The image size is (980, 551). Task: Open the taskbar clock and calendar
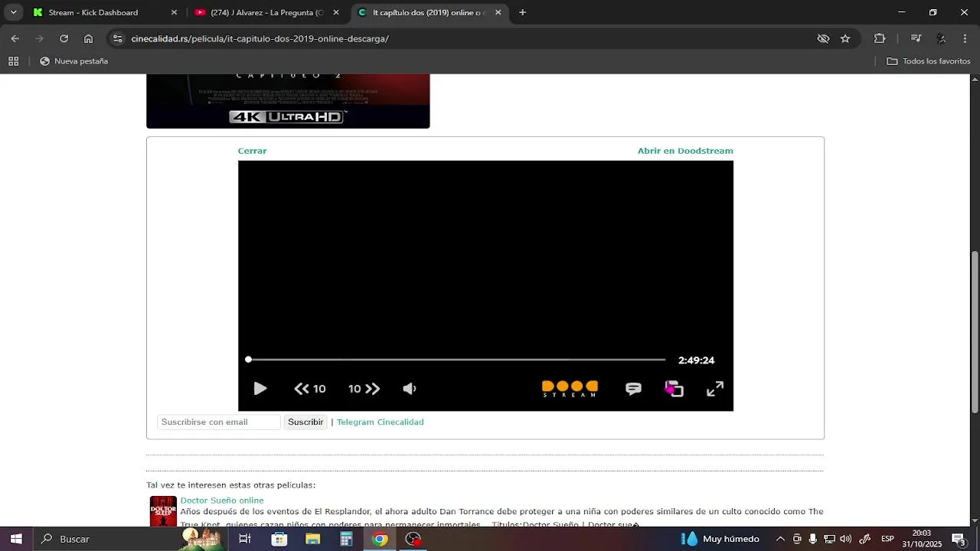(x=922, y=539)
